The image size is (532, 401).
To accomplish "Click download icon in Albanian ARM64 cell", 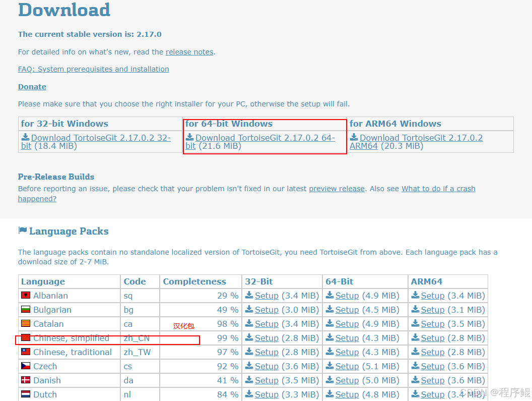I will point(415,295).
